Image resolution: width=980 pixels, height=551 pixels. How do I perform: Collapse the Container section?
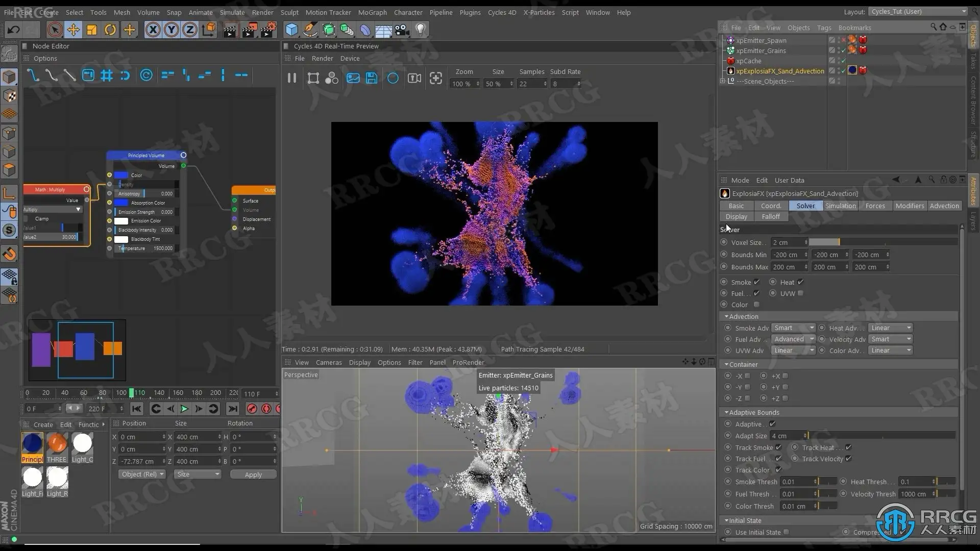[726, 364]
